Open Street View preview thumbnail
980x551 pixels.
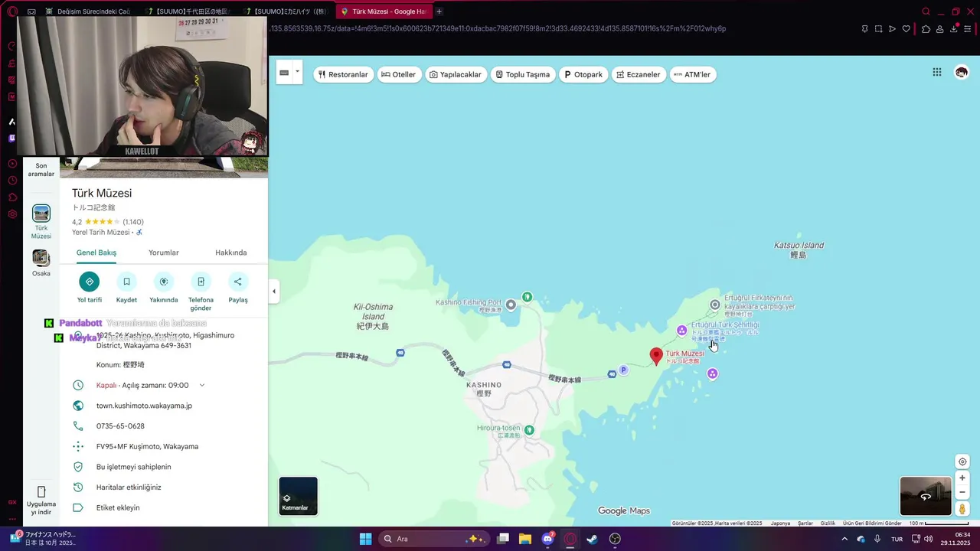(926, 496)
